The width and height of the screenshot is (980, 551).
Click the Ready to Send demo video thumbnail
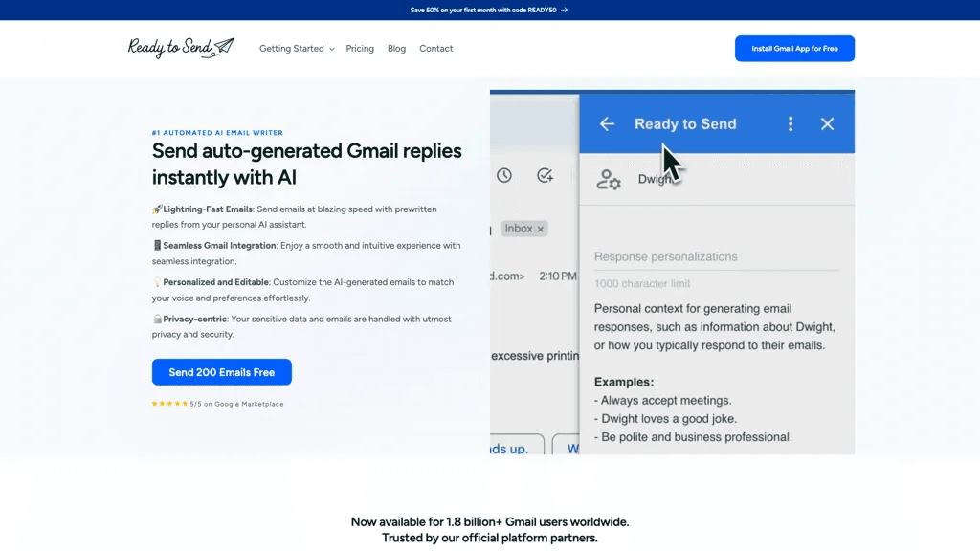point(672,272)
